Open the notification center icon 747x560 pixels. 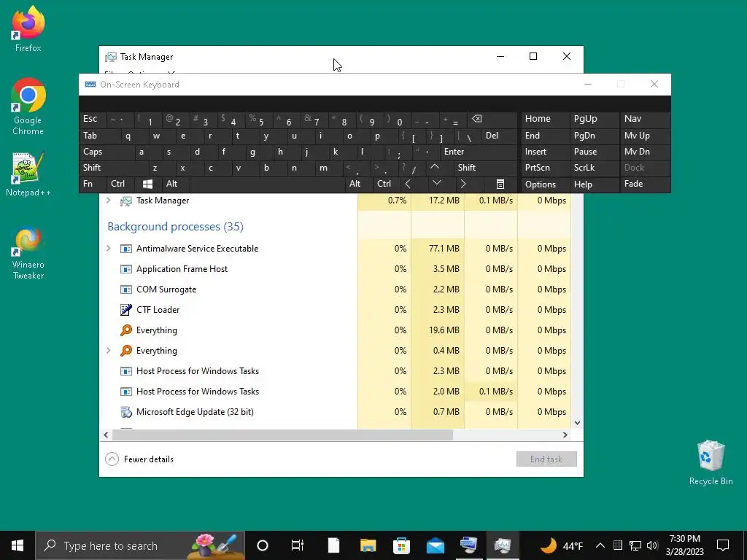tap(723, 545)
